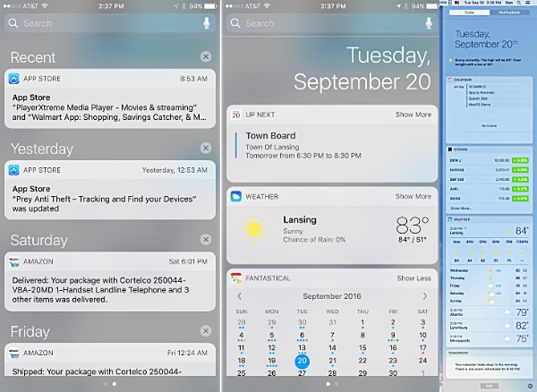Clear the Friday notifications group
The width and height of the screenshot is (537, 392).
(206, 331)
